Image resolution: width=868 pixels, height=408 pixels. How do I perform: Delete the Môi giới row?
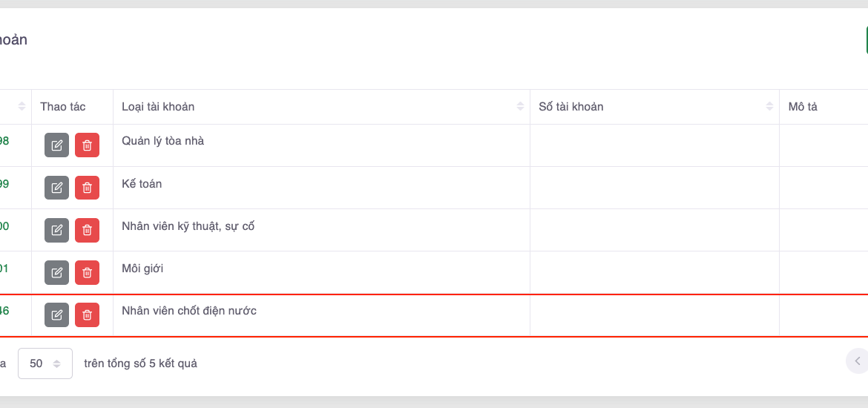tap(87, 272)
